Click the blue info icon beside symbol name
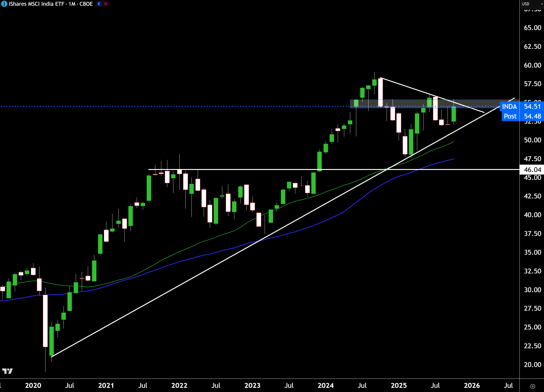The image size is (544, 392). coord(4,4)
